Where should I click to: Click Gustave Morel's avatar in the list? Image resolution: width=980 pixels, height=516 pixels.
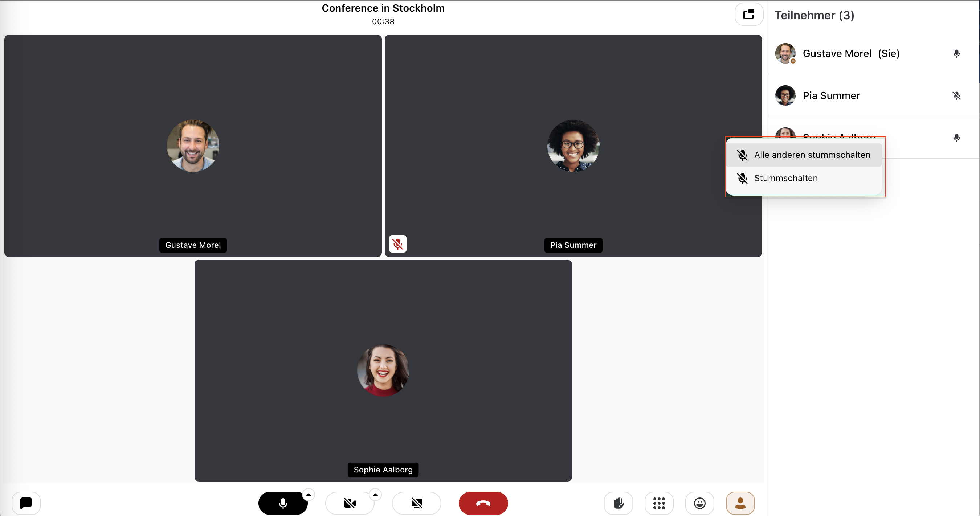(x=785, y=53)
